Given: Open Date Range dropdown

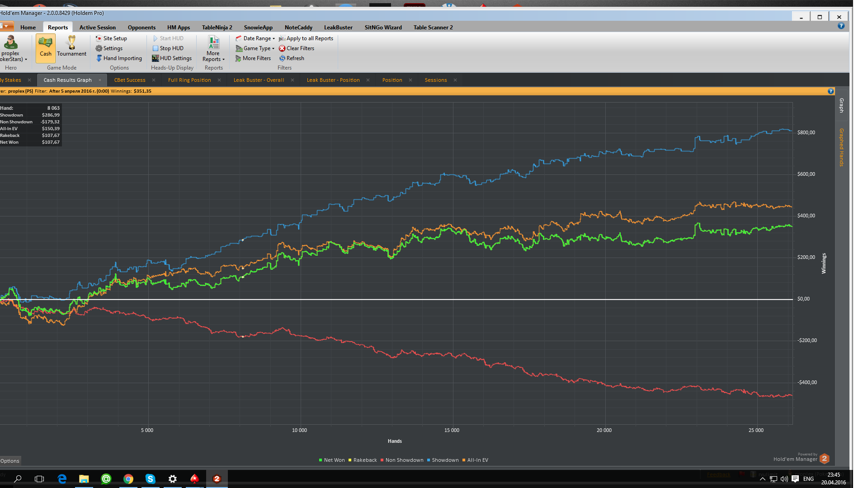Looking at the screenshot, I should pyautogui.click(x=255, y=38).
